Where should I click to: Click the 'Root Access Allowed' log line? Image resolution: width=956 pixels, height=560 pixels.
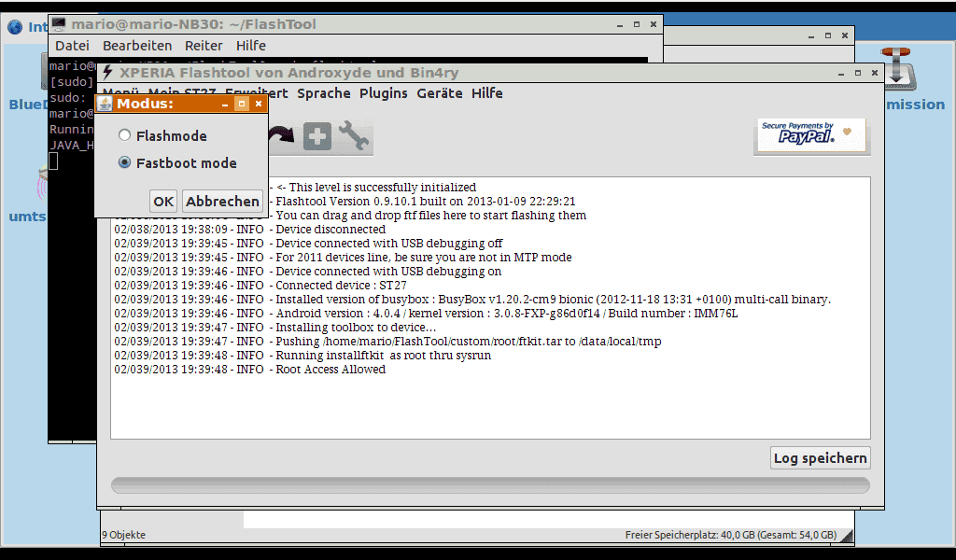click(x=250, y=370)
